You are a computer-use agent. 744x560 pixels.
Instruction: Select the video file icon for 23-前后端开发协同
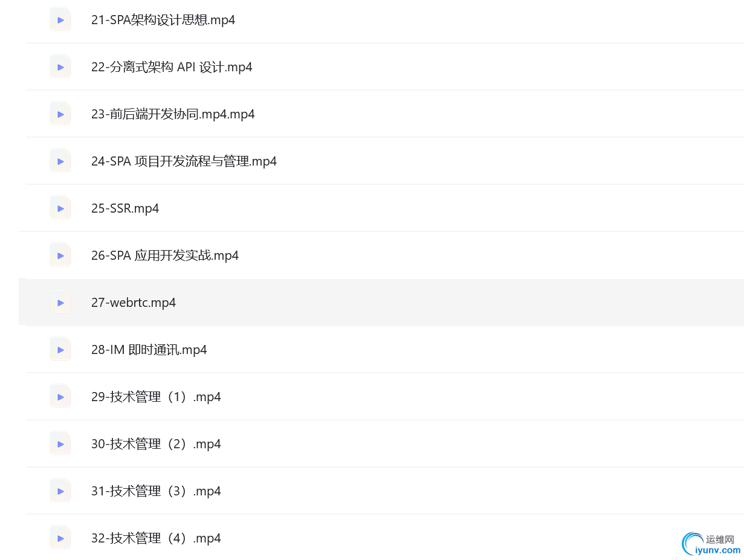coord(60,114)
